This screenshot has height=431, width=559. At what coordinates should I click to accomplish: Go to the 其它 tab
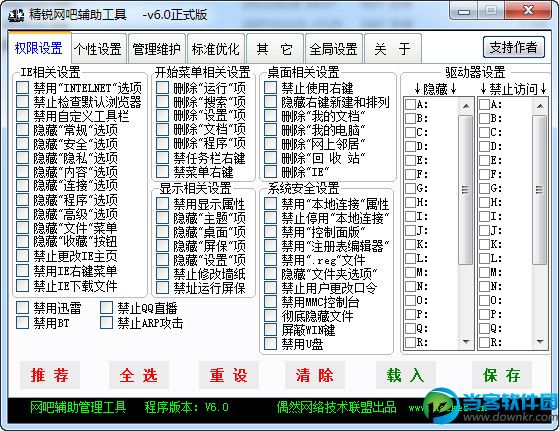[x=275, y=49]
